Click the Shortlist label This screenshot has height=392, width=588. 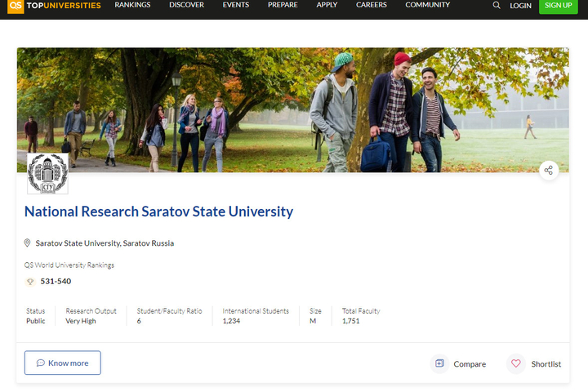[x=546, y=364]
